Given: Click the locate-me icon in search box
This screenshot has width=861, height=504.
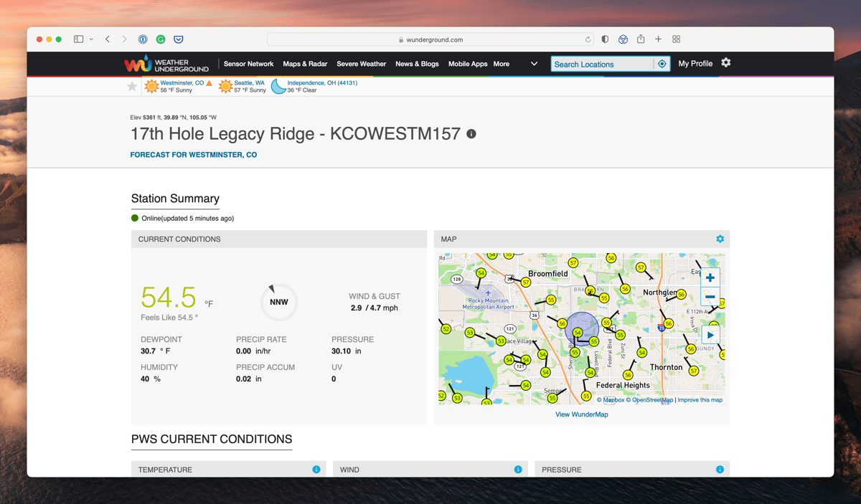Looking at the screenshot, I should (662, 64).
